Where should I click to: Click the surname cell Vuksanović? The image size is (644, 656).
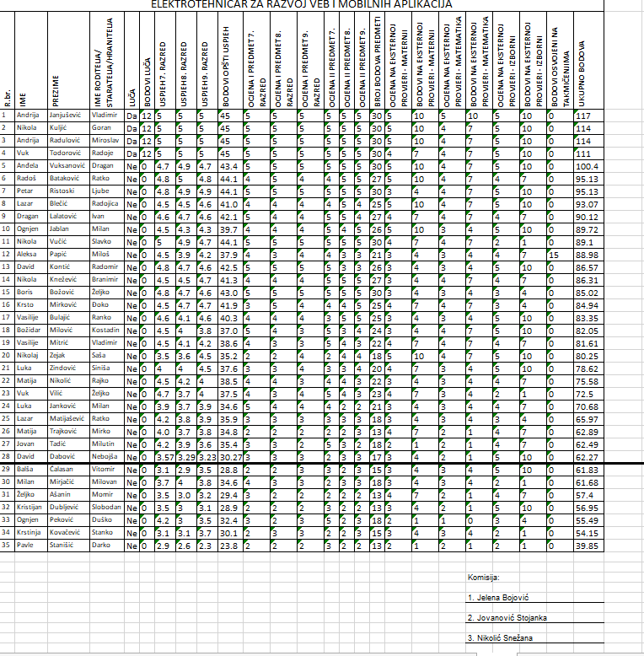[x=67, y=166]
